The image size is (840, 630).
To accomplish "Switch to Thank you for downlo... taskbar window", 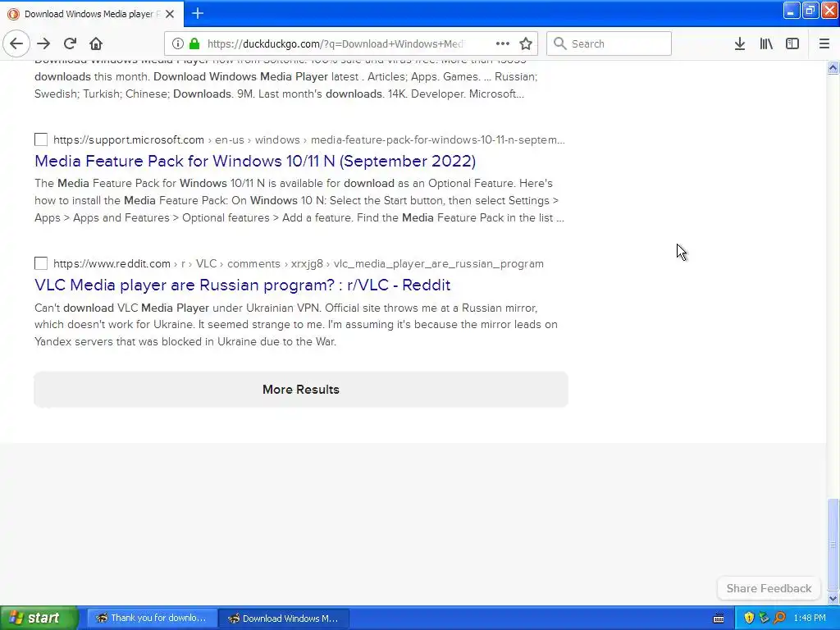I will 152,618.
